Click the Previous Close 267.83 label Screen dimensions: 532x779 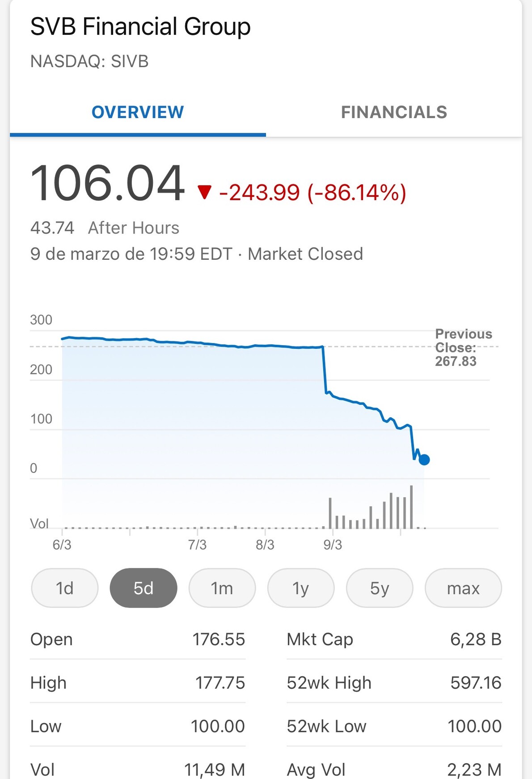pos(463,347)
